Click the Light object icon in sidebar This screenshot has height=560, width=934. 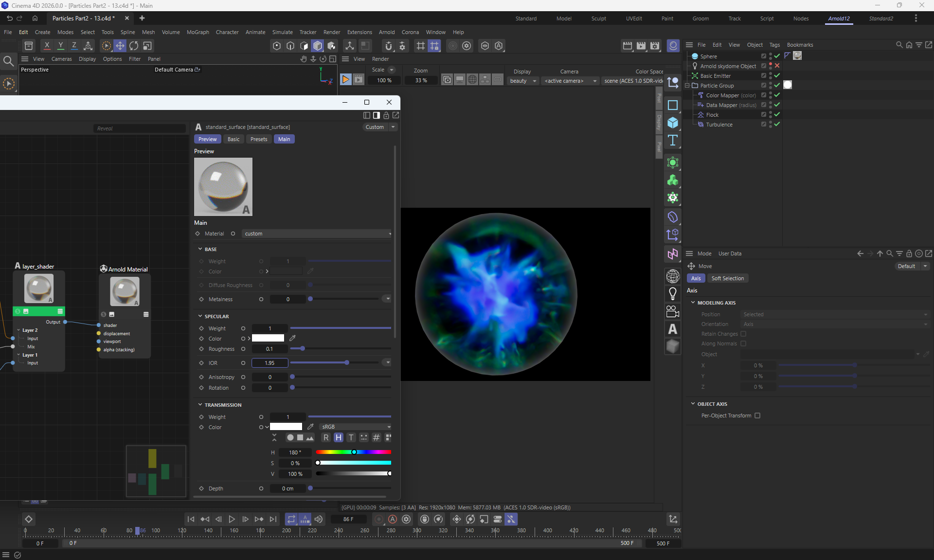[x=673, y=293]
